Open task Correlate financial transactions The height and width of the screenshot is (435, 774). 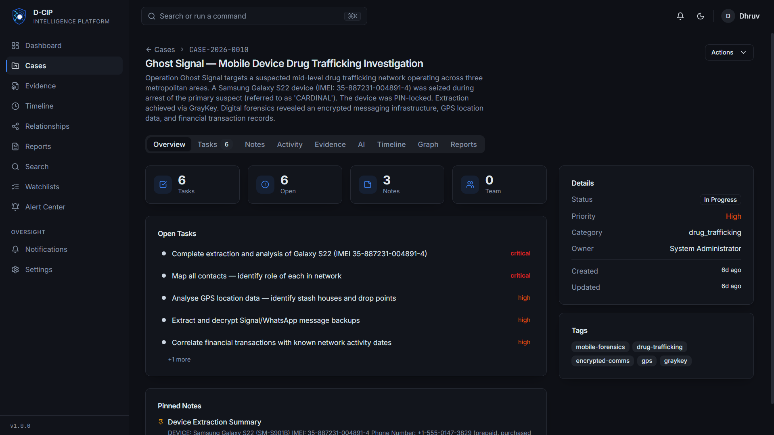(x=346, y=343)
